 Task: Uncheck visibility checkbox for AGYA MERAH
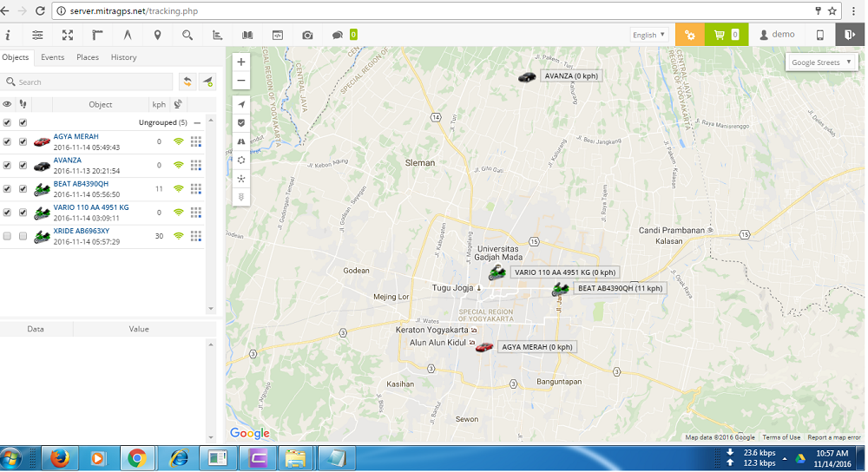[7, 141]
